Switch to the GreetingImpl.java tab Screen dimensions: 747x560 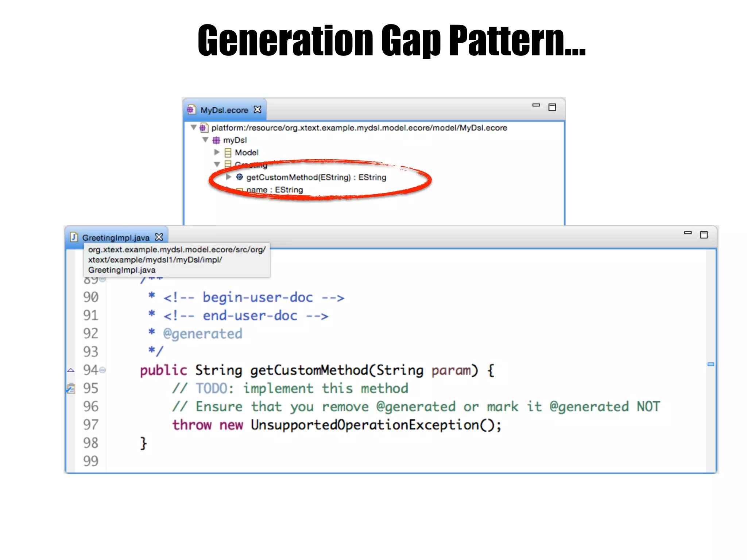tap(116, 238)
